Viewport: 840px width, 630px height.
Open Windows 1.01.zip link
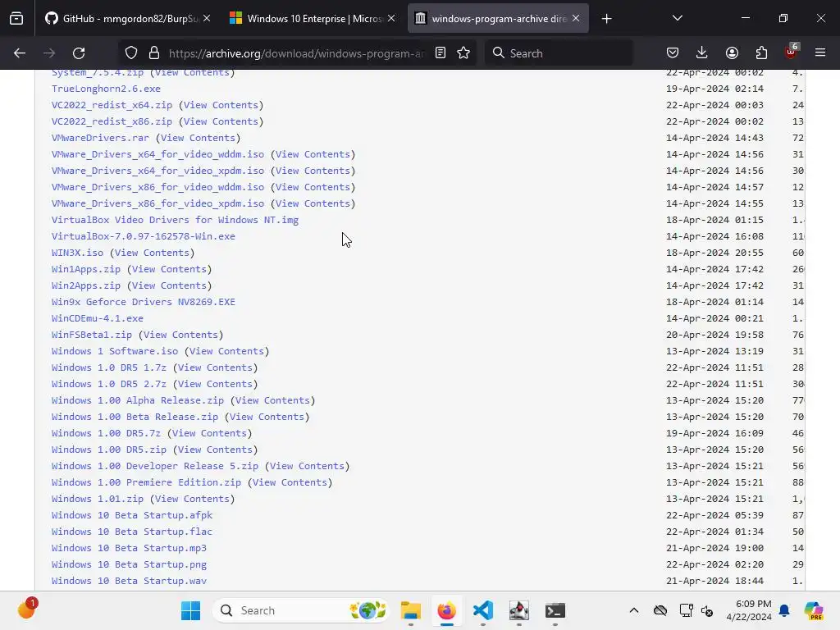coord(98,499)
